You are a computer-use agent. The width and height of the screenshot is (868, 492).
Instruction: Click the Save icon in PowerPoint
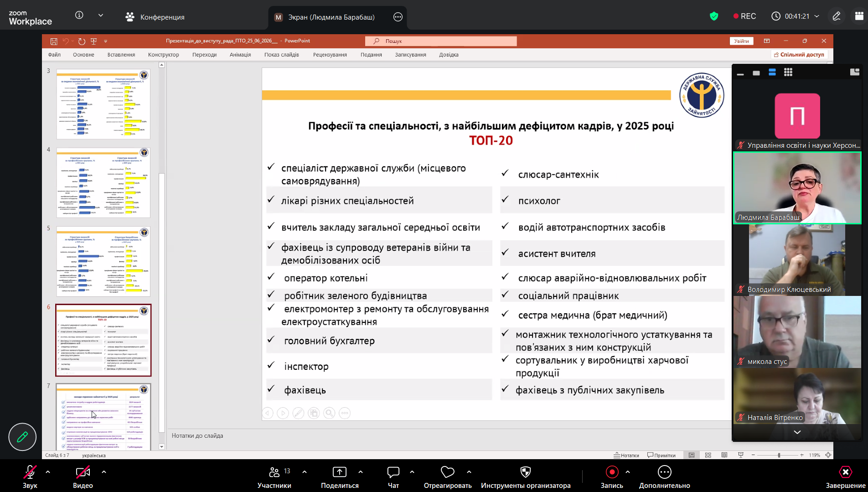[54, 41]
